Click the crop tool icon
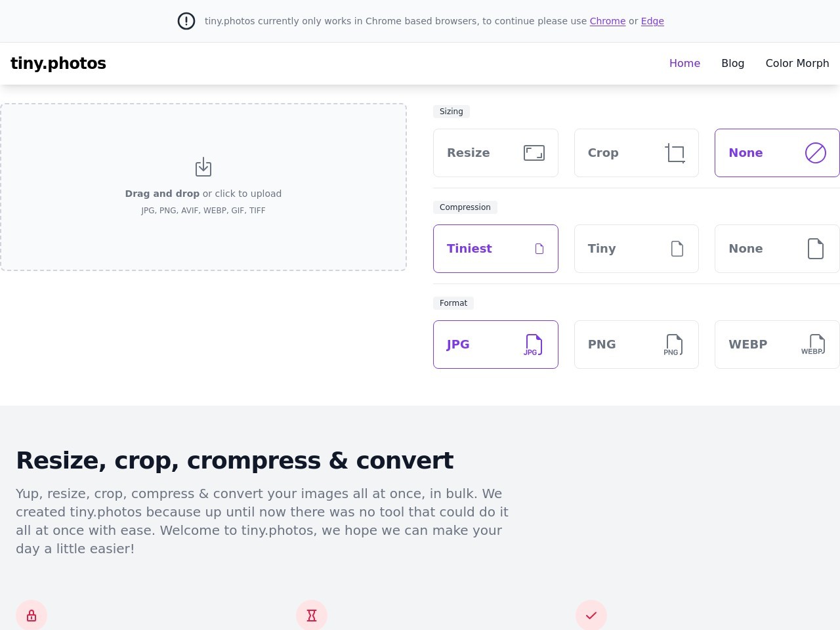 675,153
